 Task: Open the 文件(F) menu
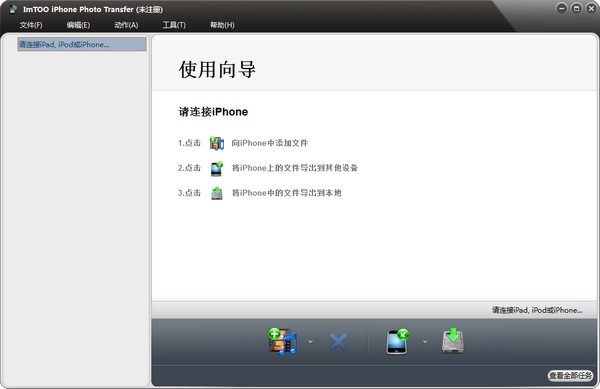coord(31,25)
